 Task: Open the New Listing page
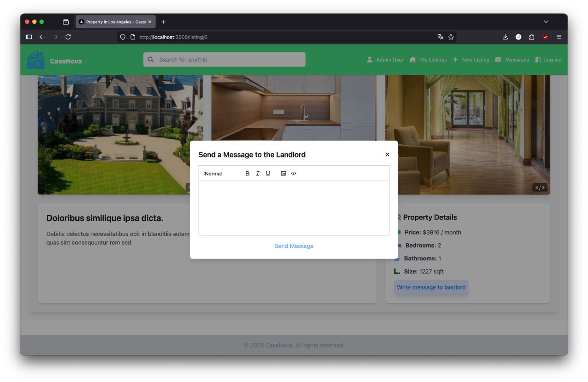[471, 60]
